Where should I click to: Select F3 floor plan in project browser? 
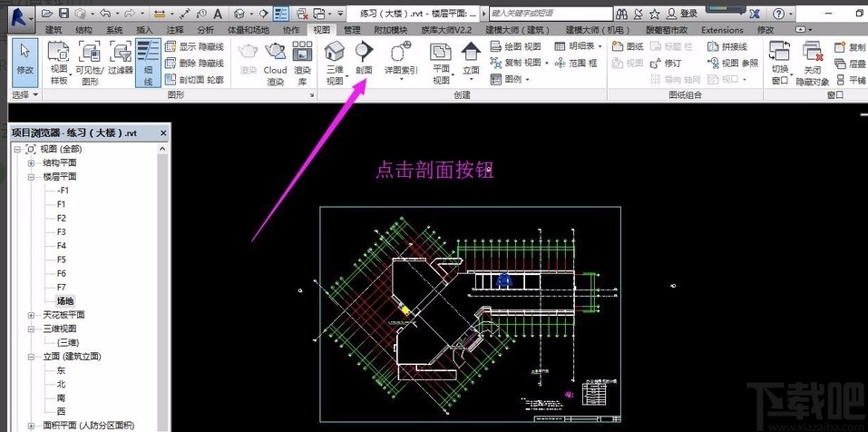(62, 232)
